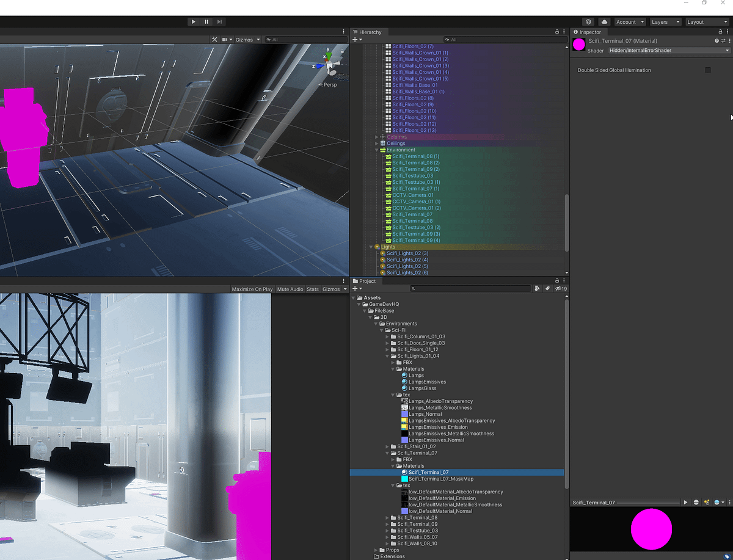This screenshot has width=733, height=560.
Task: Click Maximize On Play in the Game view
Action: 252,289
